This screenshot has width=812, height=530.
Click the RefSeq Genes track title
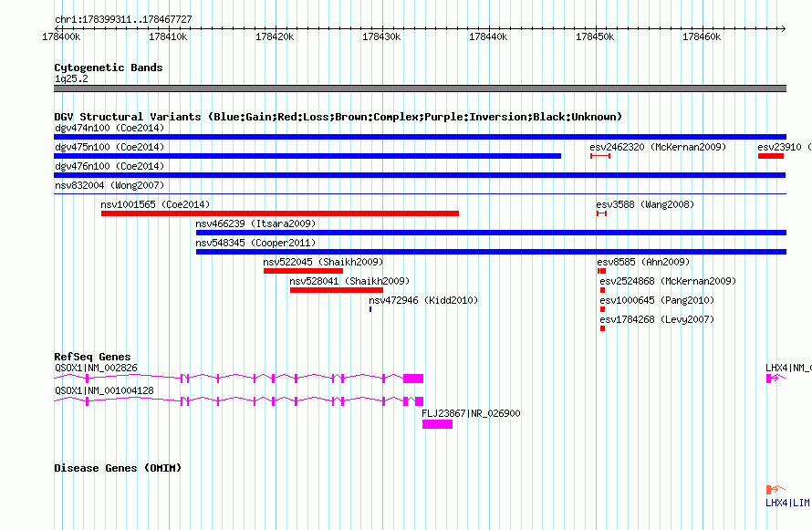pos(92,357)
